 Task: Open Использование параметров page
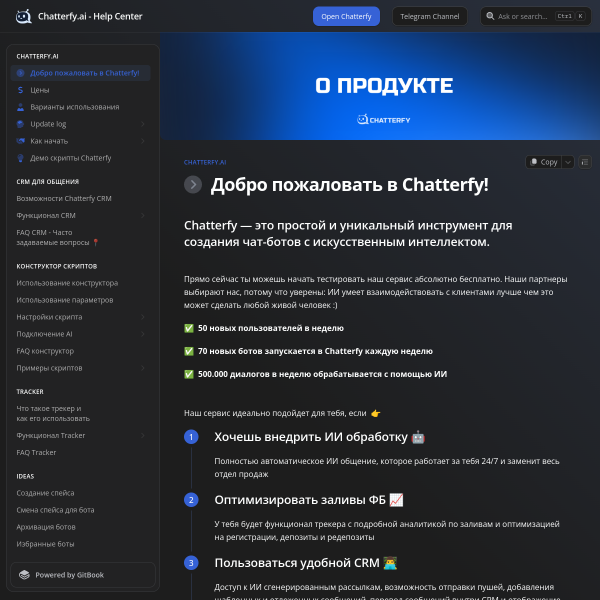pyautogui.click(x=80, y=300)
